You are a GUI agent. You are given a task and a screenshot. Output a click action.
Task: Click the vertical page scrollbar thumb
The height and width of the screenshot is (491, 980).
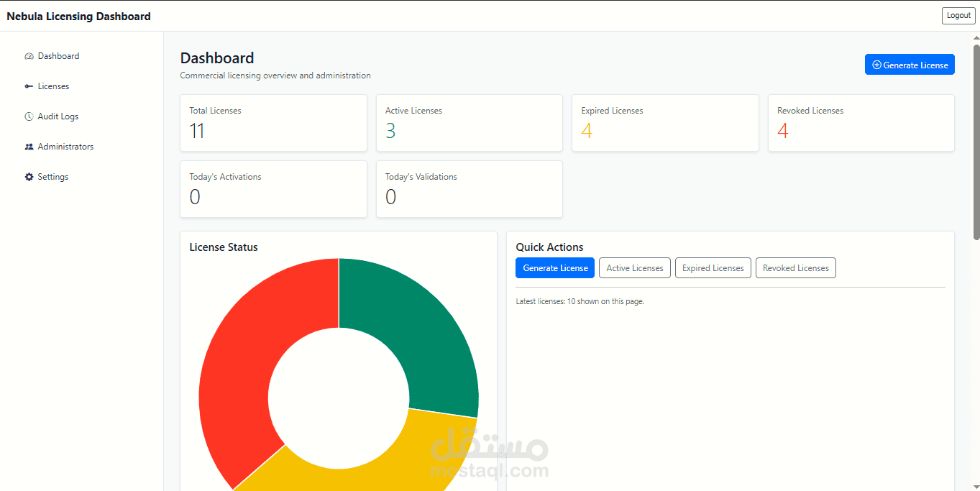pos(976,142)
